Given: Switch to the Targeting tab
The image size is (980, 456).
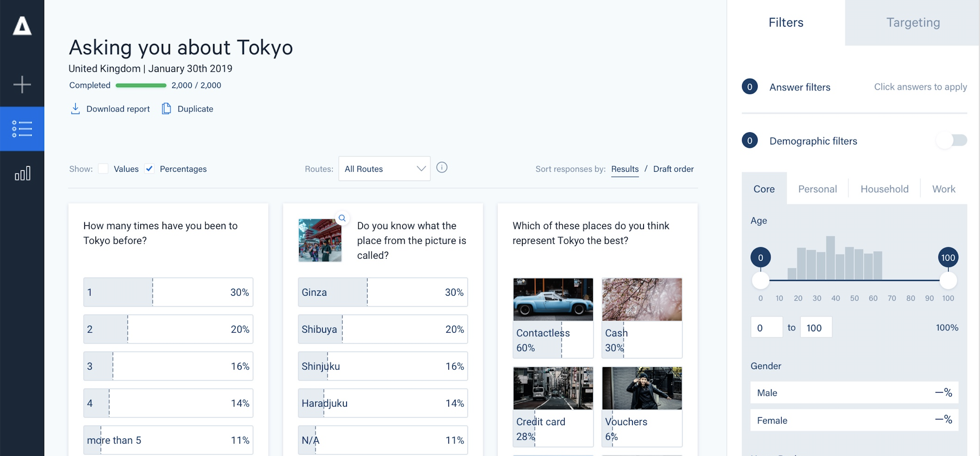Looking at the screenshot, I should point(912,23).
